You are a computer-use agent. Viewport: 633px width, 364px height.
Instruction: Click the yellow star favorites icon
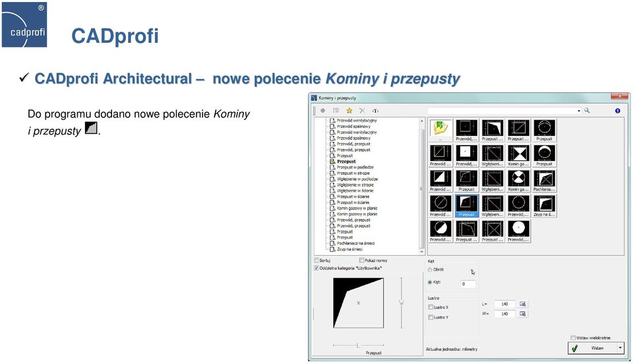[x=349, y=111]
